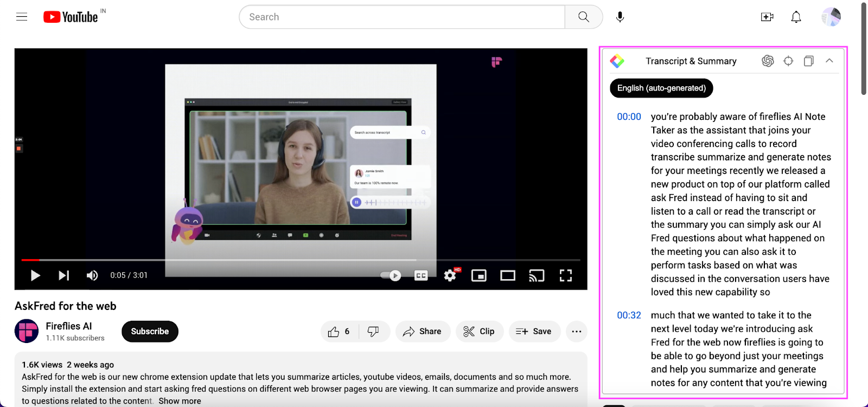Share the video
The height and width of the screenshot is (407, 868).
(x=423, y=331)
